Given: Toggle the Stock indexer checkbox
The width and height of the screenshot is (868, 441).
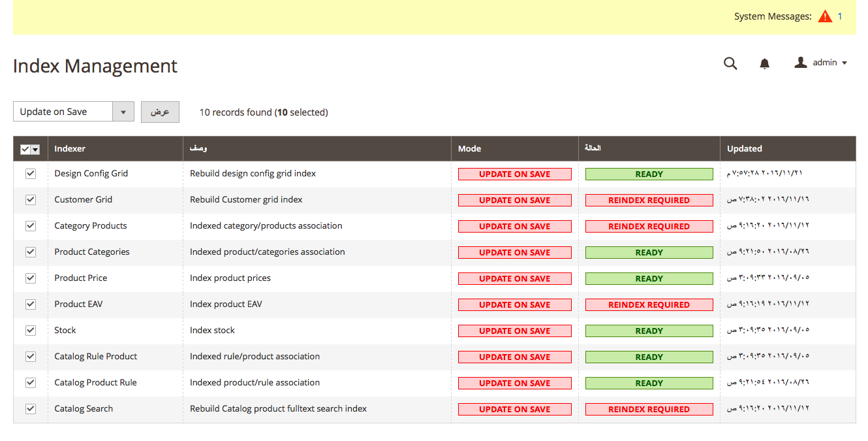Looking at the screenshot, I should pos(31,331).
